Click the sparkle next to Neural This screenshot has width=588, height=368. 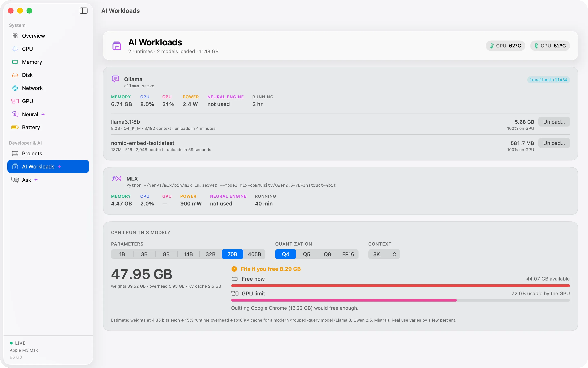[43, 114]
